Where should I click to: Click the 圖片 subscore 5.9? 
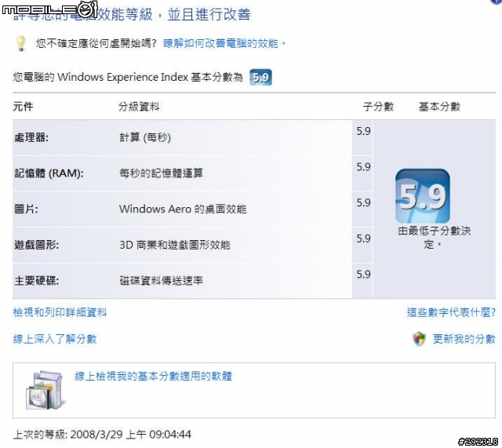363,202
